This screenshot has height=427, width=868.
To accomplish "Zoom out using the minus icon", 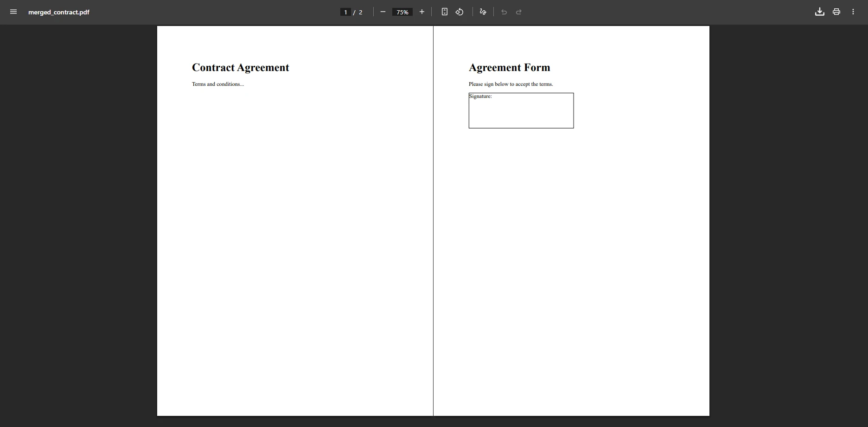I will (383, 12).
